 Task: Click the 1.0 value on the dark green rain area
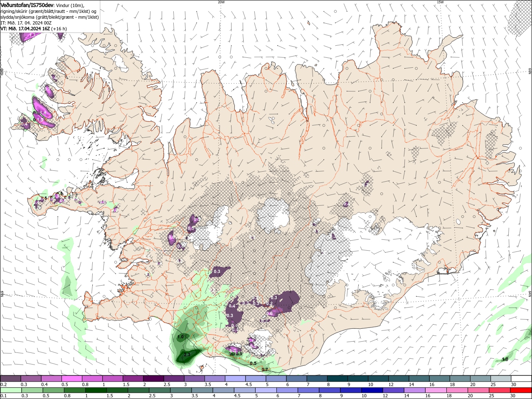180,337
